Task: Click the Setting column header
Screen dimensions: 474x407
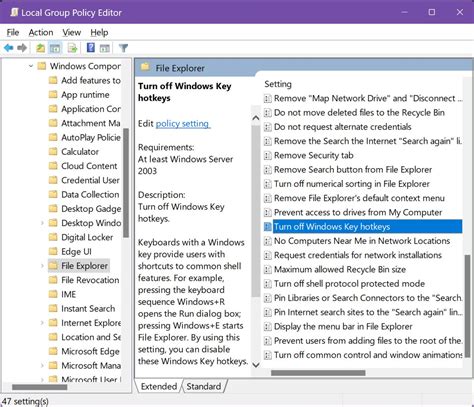Action: click(x=278, y=84)
